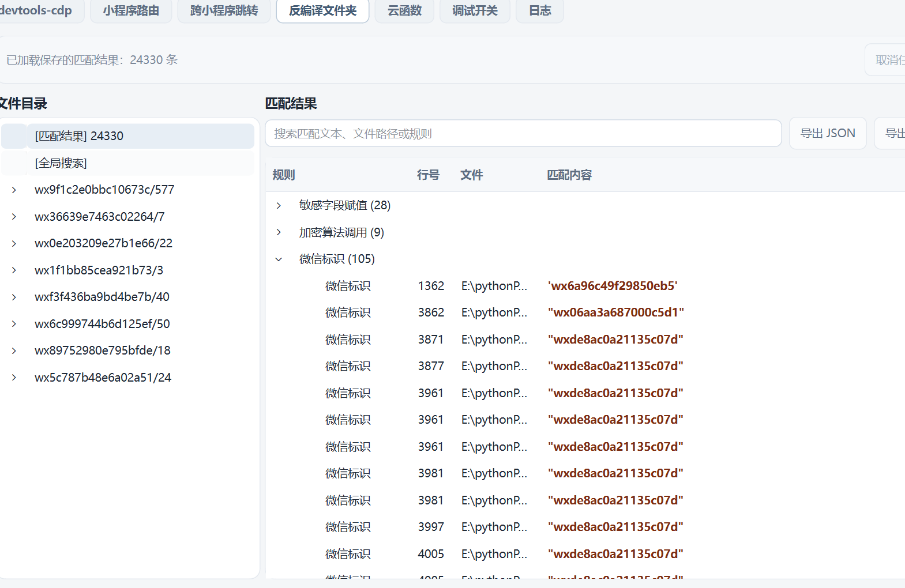Select the wxde8ac0a21135c07d match on line 3877
Screen dimensions: 905x588
615,366
